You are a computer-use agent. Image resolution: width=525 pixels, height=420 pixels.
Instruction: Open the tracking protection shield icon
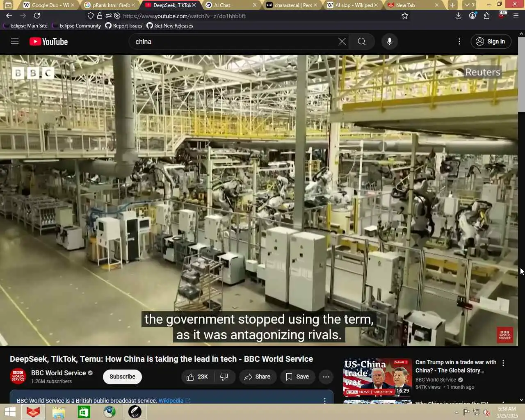tap(91, 16)
